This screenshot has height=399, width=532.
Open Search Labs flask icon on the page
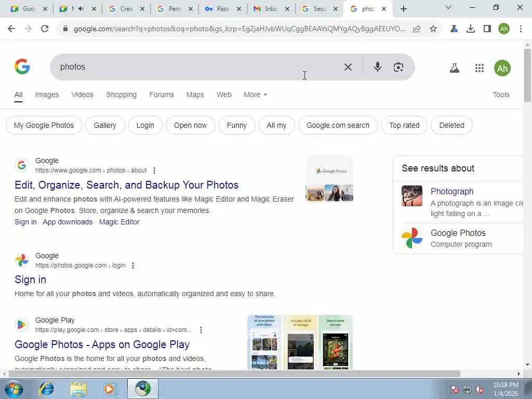(454, 68)
